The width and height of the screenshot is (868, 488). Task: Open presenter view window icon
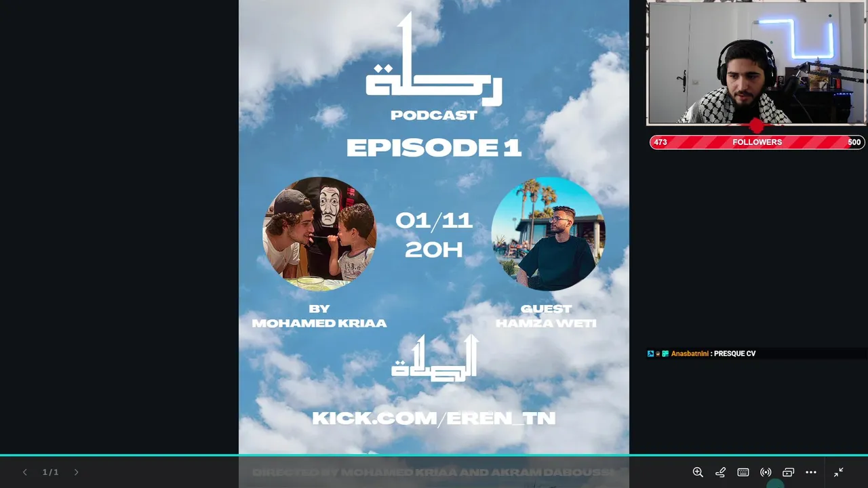pos(788,472)
